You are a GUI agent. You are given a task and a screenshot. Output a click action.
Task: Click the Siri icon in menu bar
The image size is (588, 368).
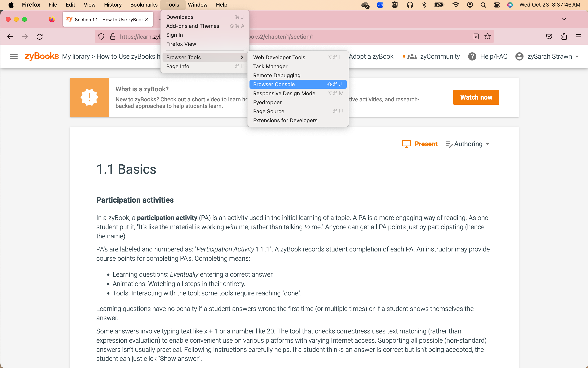point(510,5)
